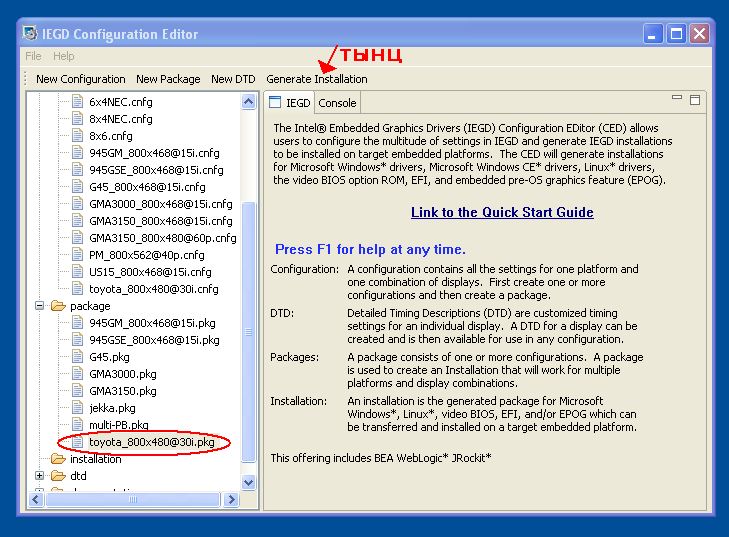Click the IEGD tab's window icon
Image resolution: width=729 pixels, height=537 pixels.
coord(276,103)
